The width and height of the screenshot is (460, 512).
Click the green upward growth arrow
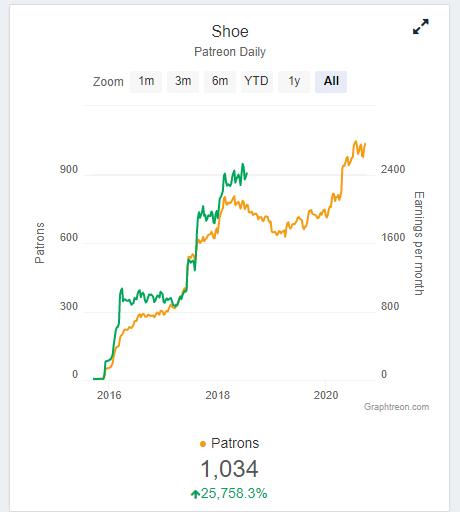tap(195, 494)
